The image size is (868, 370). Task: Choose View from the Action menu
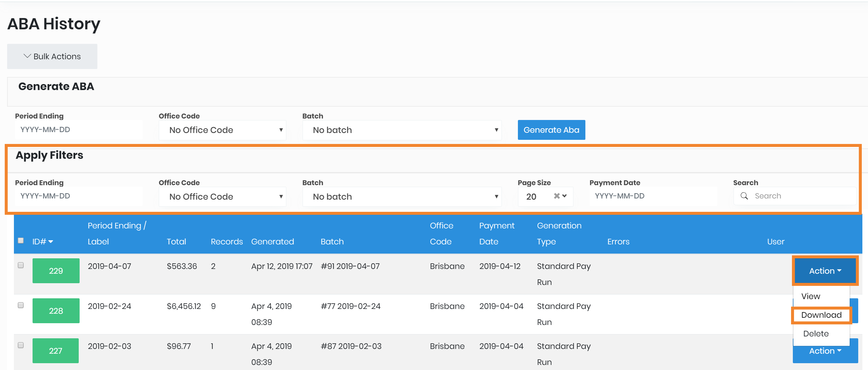[810, 296]
